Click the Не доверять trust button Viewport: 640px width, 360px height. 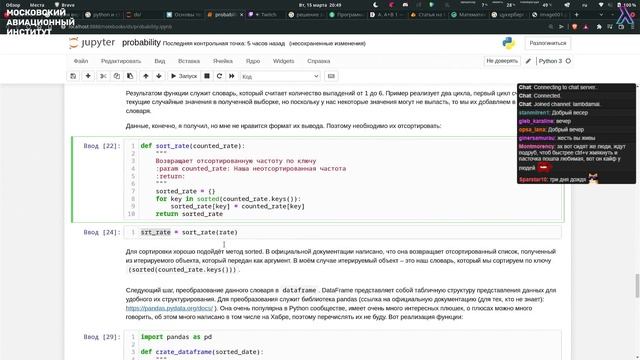(502, 61)
